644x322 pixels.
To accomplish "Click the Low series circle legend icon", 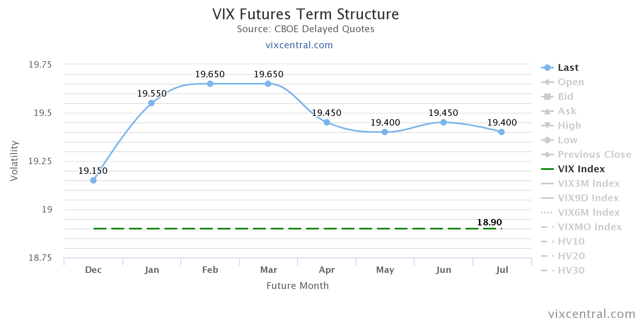I will click(547, 140).
